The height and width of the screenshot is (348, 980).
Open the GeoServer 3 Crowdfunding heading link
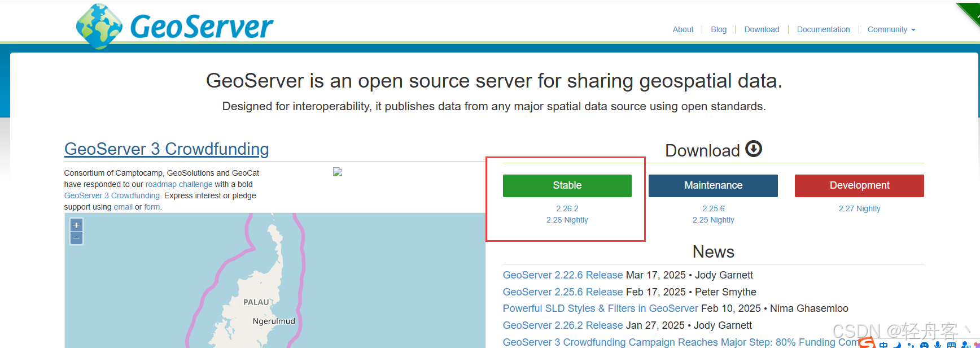click(x=167, y=149)
